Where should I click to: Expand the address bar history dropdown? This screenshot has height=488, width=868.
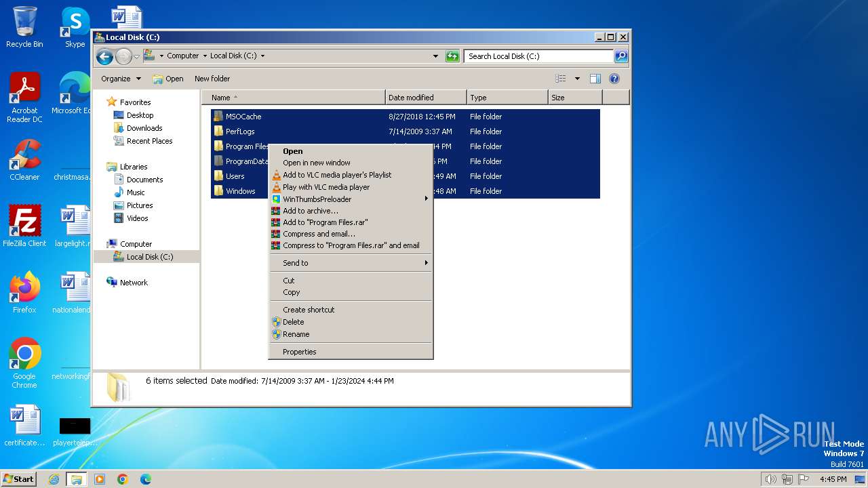coord(435,56)
